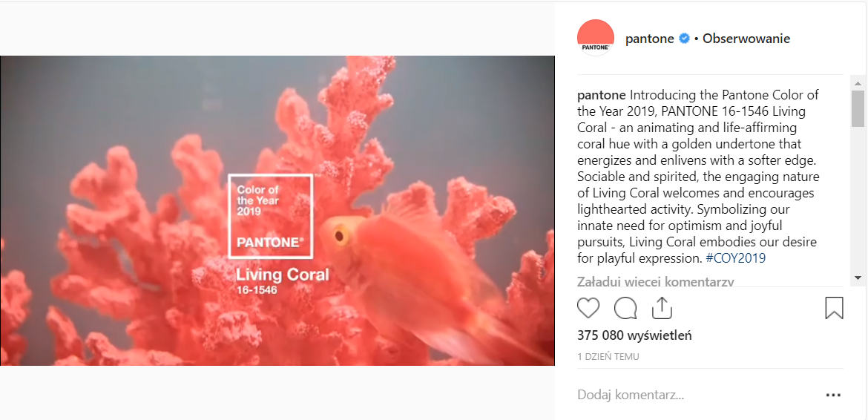Open Pantone profile picture avatar

[596, 38]
